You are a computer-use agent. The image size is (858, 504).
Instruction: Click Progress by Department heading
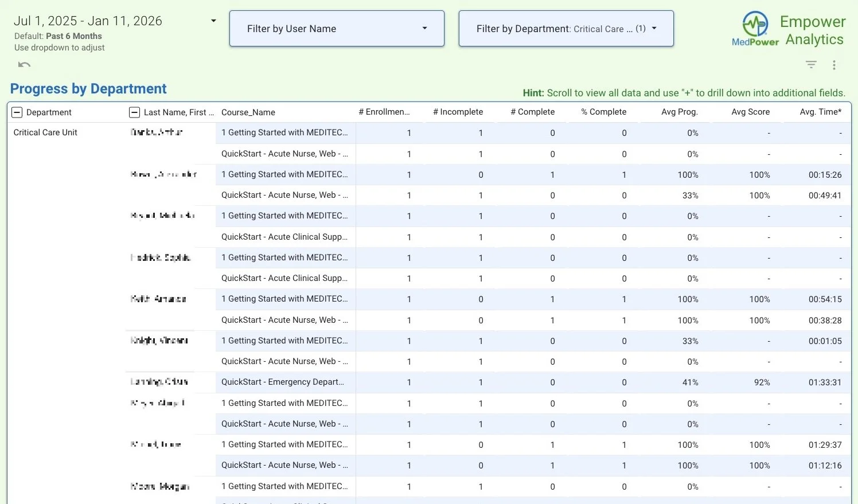(88, 89)
